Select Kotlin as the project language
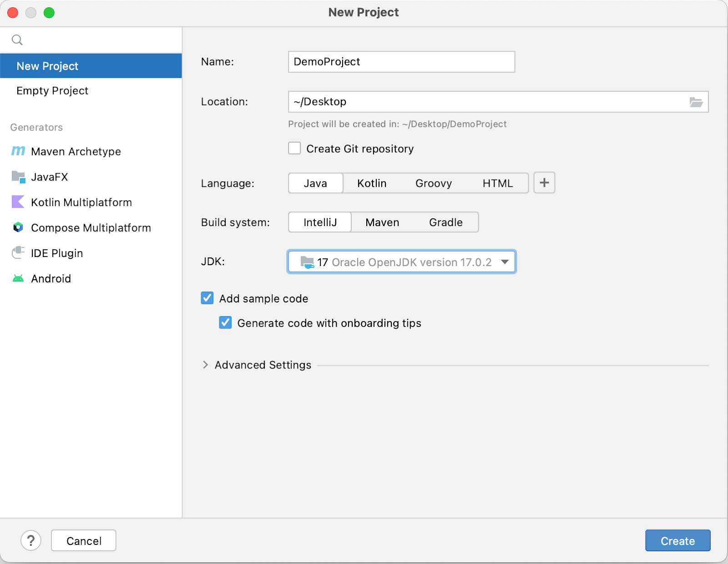This screenshot has height=564, width=728. click(371, 183)
